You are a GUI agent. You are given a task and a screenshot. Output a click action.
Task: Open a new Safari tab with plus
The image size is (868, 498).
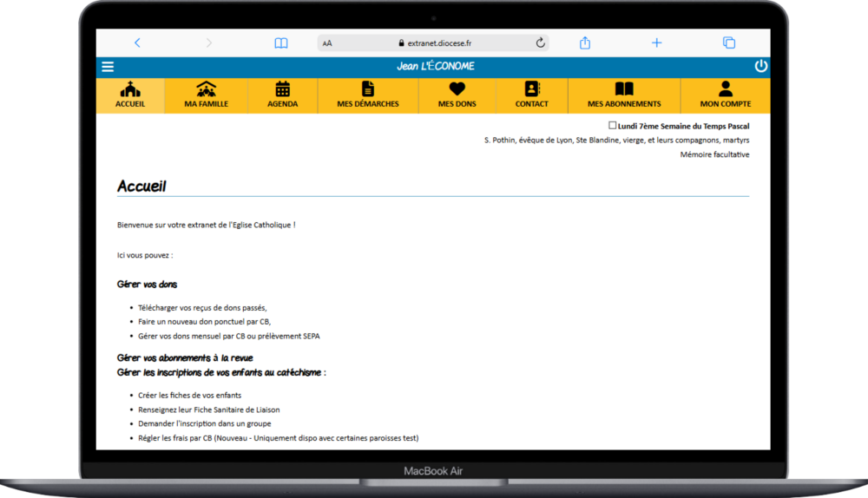point(657,43)
